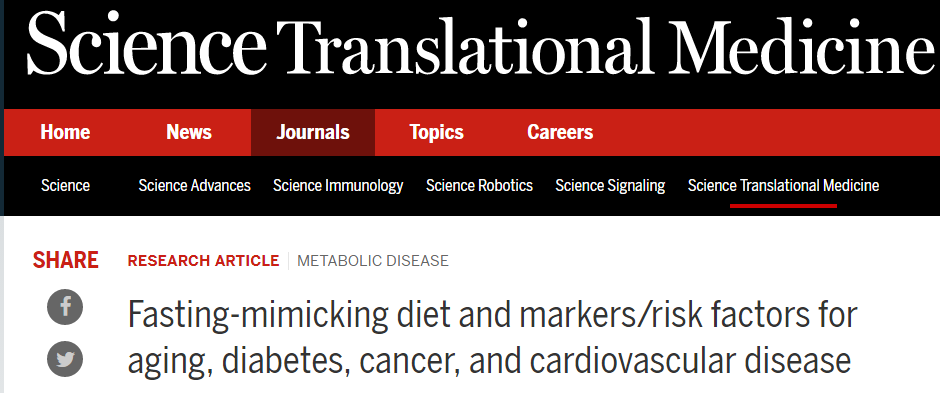This screenshot has height=393, width=940.
Task: Open the Metabolic Disease topic link
Action: [x=373, y=261]
